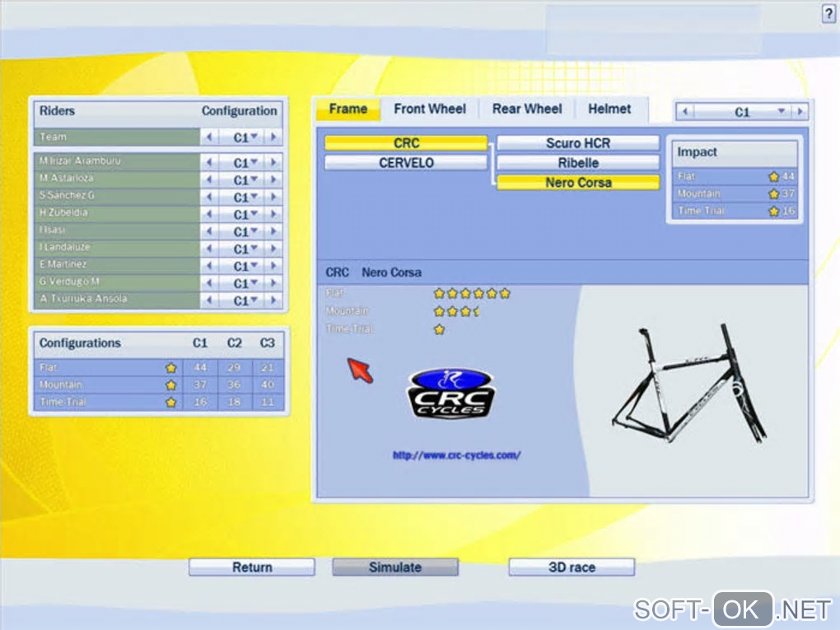Click the bike frame preview image
This screenshot has height=630, width=840.
690,384
